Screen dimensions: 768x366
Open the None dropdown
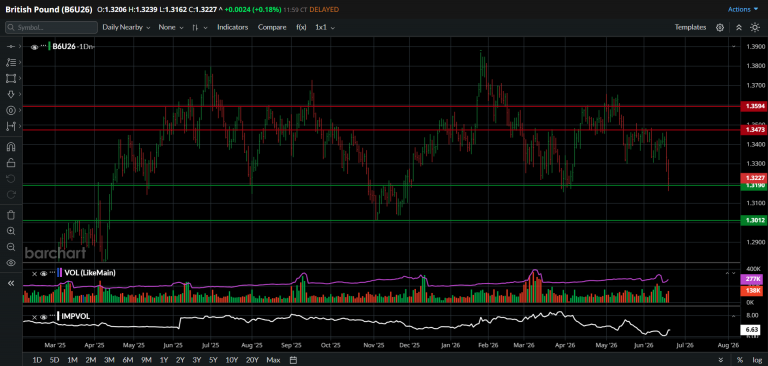point(171,27)
